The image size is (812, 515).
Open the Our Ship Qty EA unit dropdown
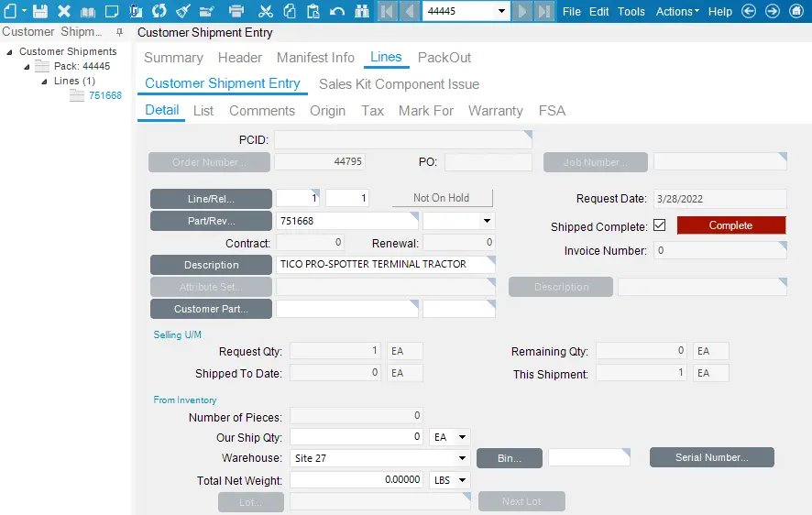click(461, 437)
